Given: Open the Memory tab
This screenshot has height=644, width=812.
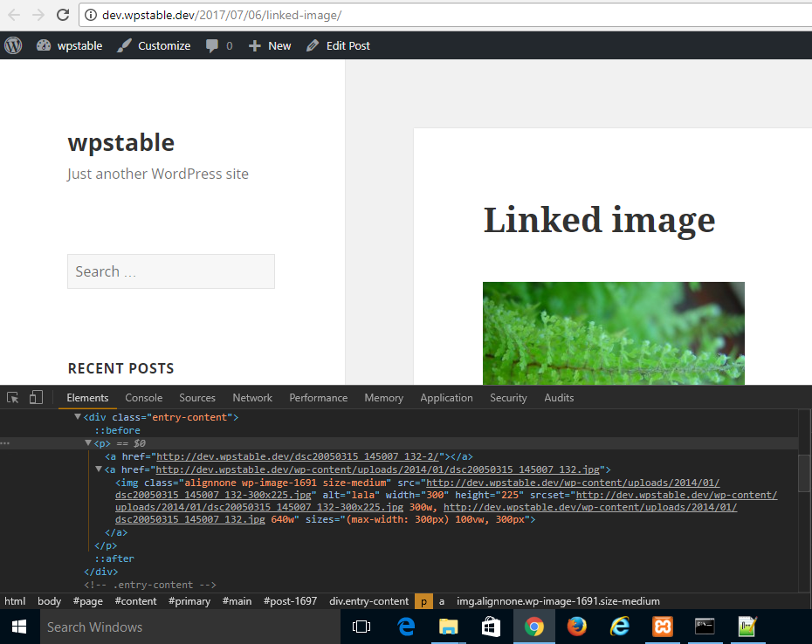Looking at the screenshot, I should pos(383,398).
